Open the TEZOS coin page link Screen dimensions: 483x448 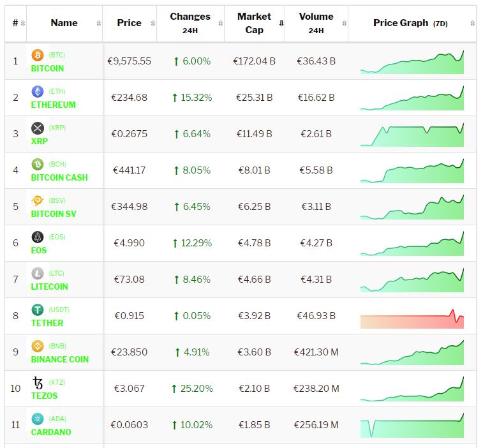(x=44, y=396)
